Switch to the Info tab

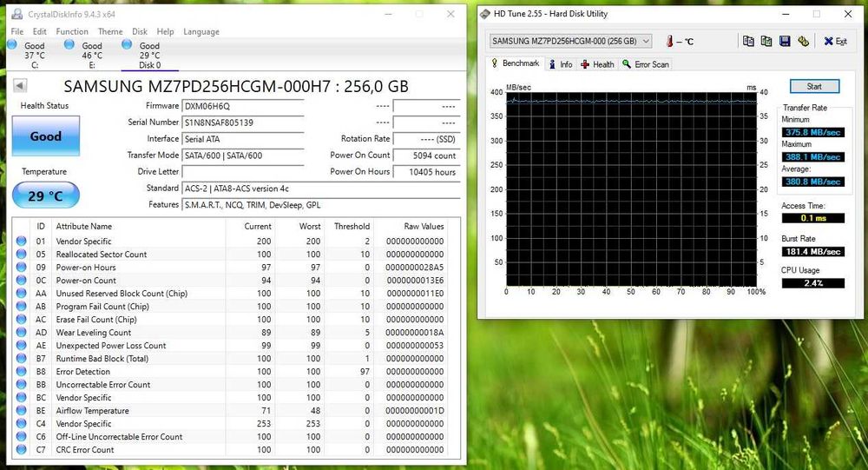(561, 64)
